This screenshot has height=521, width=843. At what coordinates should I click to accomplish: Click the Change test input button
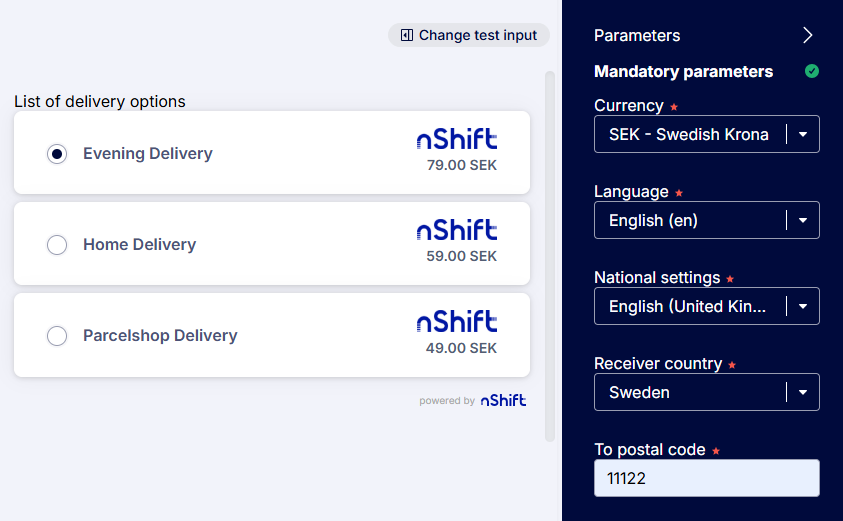click(469, 35)
